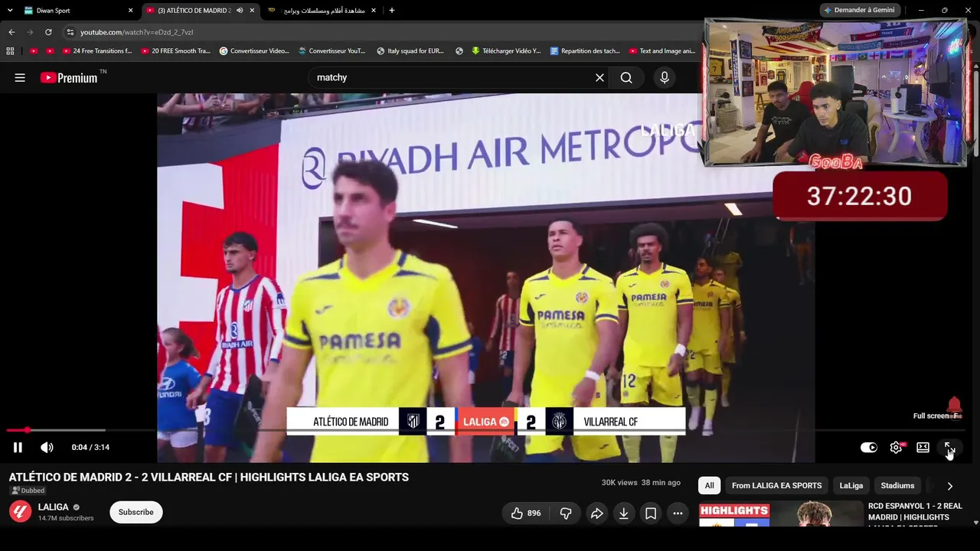Click the video title text

click(209, 478)
